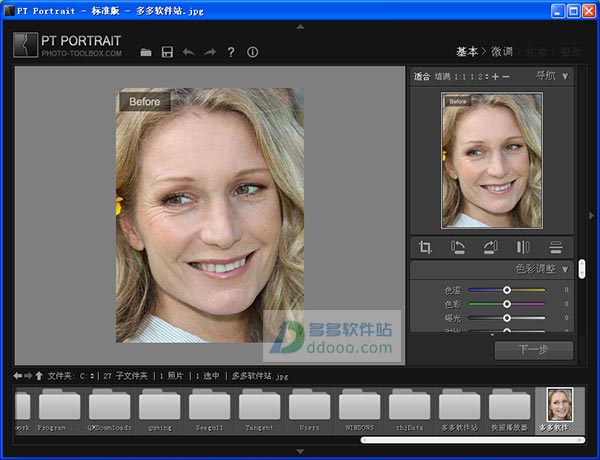Screen dimensions: 600x460
Task: Click the horizontal scrollbar of file strip
Action: pyautogui.click(x=473, y=440)
